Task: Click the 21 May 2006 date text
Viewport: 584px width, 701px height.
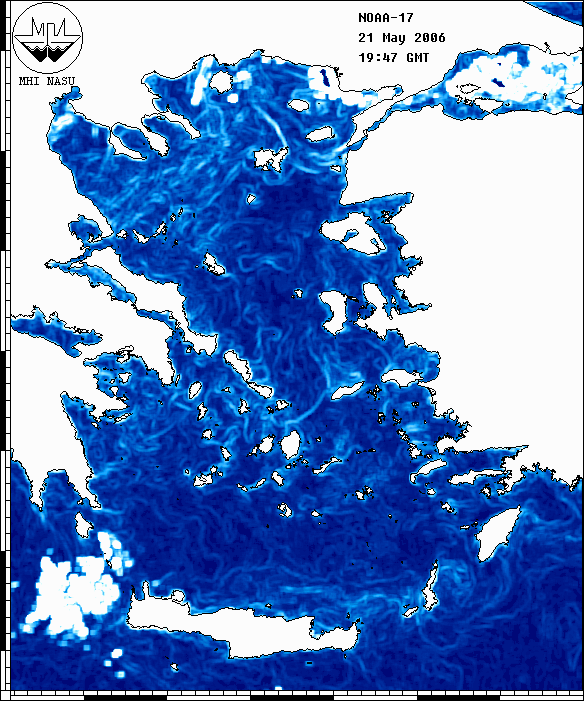Action: point(402,38)
